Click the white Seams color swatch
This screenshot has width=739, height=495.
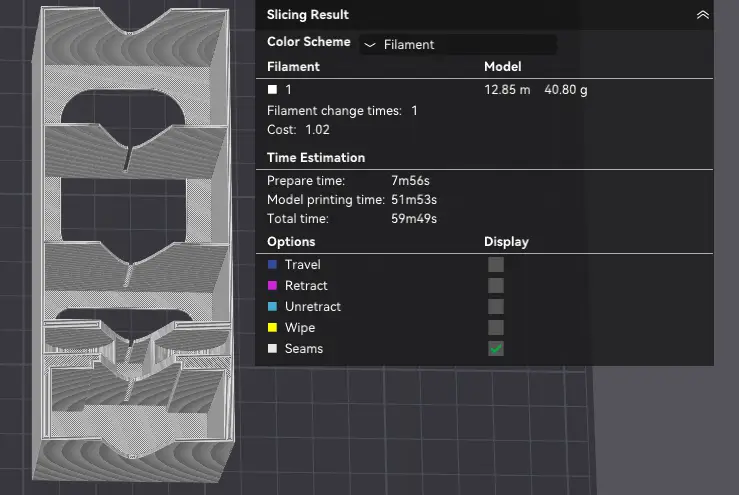pos(272,348)
